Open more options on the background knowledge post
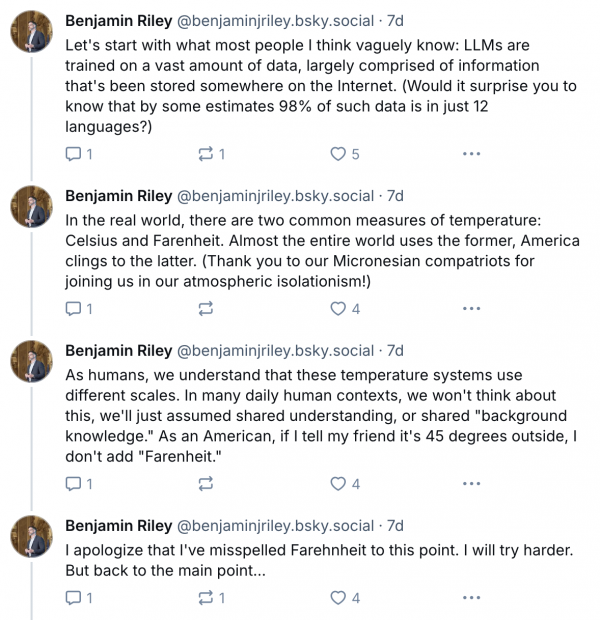 (471, 484)
